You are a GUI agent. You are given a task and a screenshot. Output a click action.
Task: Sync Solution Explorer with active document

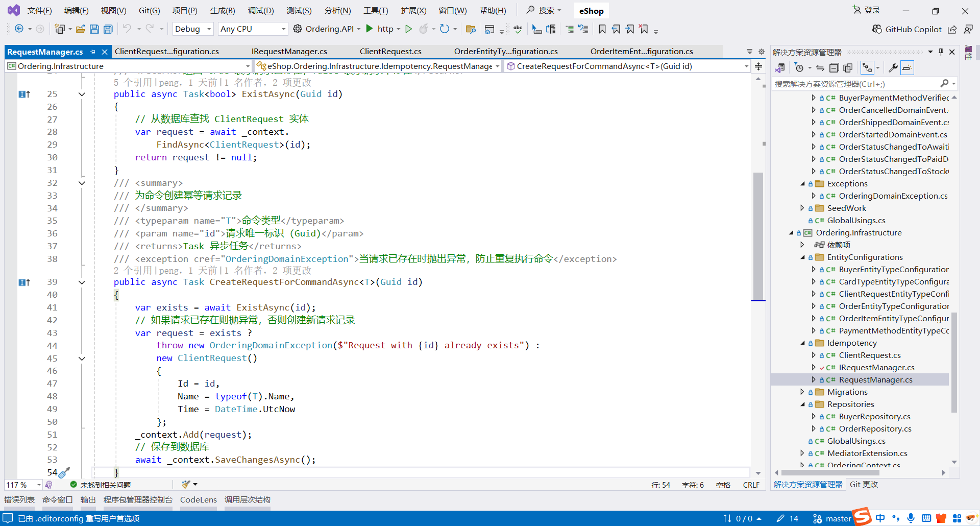(x=820, y=67)
